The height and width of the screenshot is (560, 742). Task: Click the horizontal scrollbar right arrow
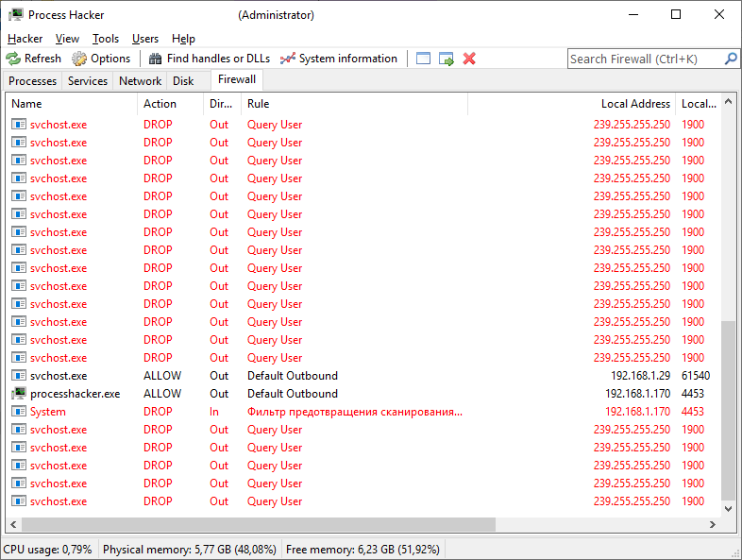pyautogui.click(x=712, y=524)
